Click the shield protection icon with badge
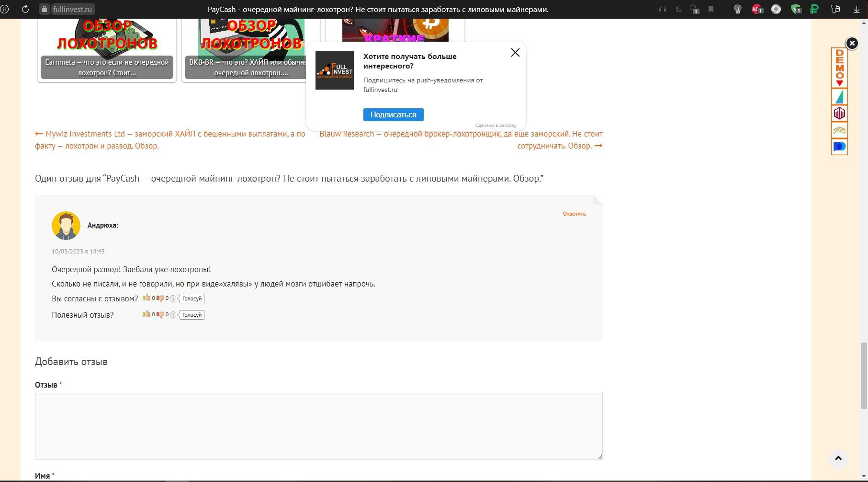868x482 pixels. [694, 9]
